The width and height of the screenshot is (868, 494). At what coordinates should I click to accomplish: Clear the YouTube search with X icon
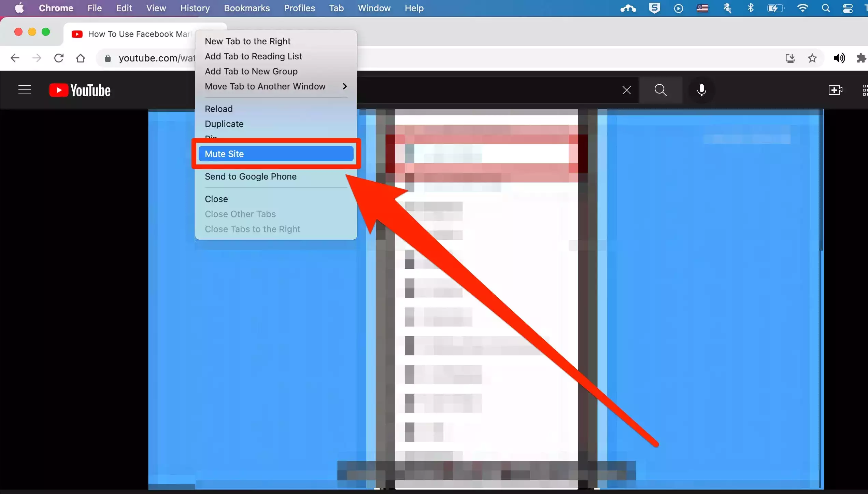[x=626, y=90]
